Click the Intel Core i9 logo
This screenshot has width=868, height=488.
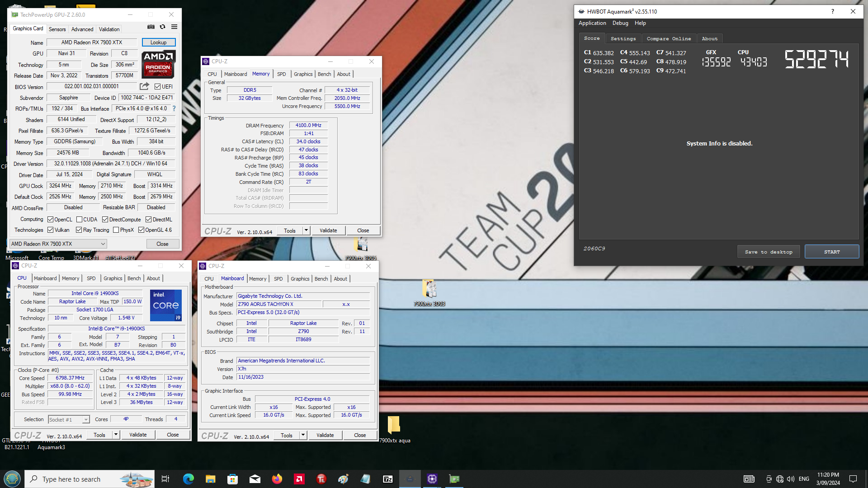pyautogui.click(x=165, y=305)
